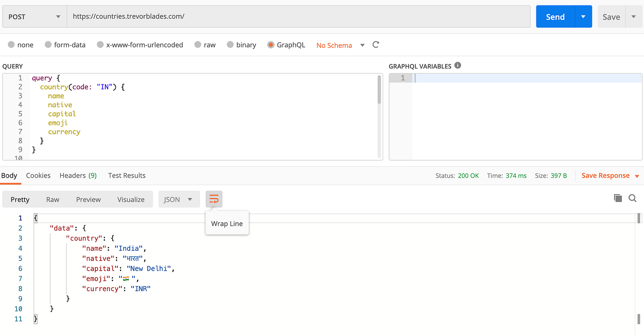Click the copy response icon
Image resolution: width=644 pixels, height=335 pixels.
(x=618, y=198)
